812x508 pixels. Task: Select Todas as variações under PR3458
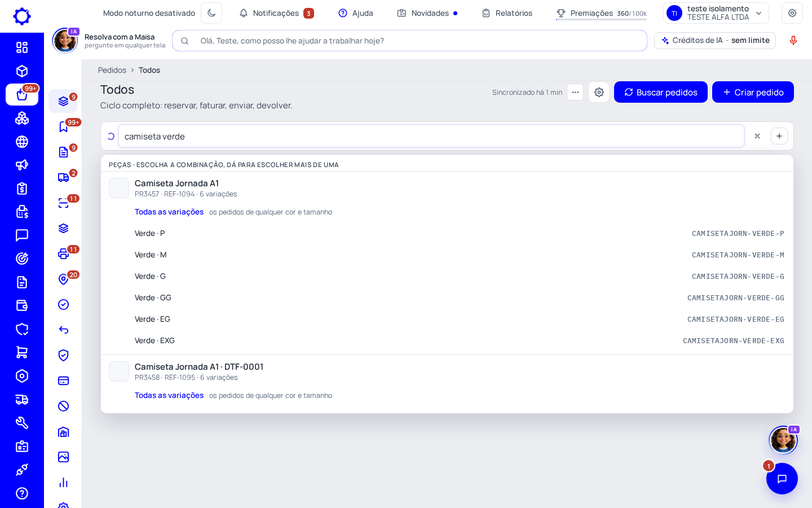click(x=169, y=395)
